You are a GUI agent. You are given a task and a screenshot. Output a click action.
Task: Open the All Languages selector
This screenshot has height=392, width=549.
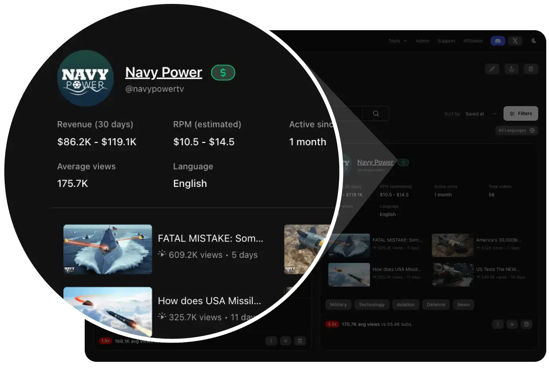516,131
